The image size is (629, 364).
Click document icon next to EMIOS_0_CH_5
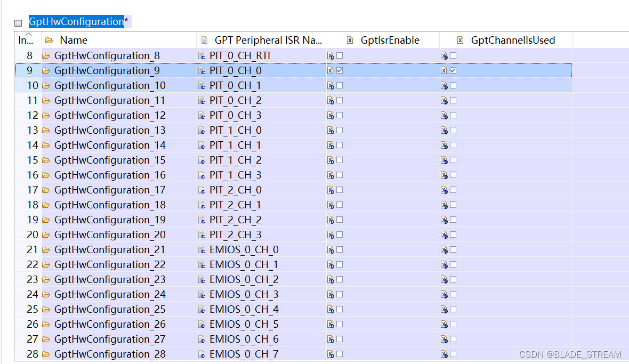[202, 325]
